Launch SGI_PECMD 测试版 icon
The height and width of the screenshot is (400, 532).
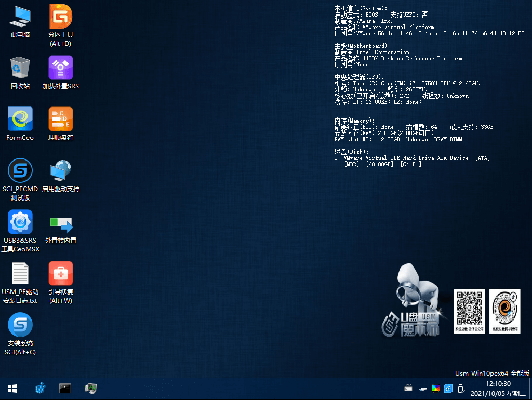(20, 180)
